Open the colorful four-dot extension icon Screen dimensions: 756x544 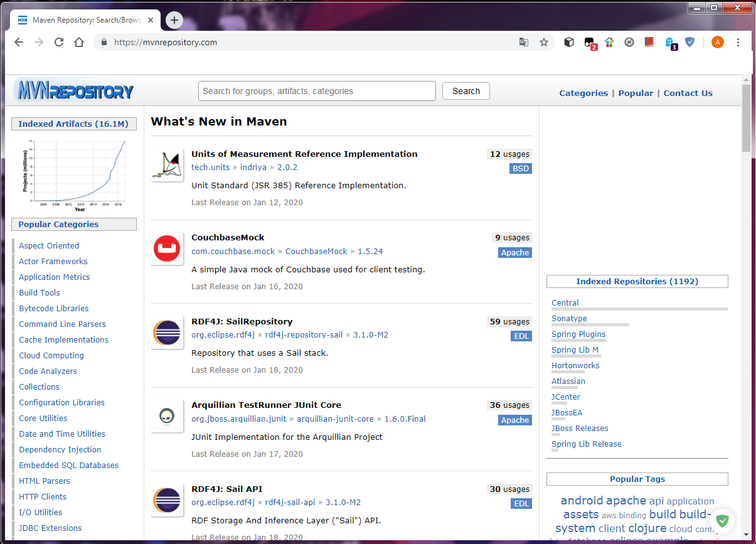tap(609, 42)
